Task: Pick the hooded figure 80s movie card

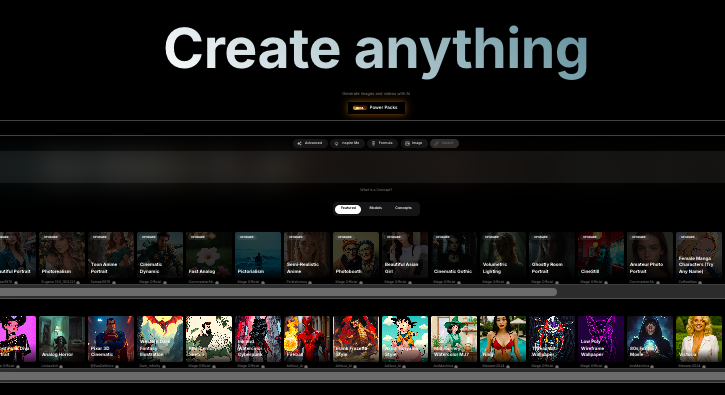Action: tap(650, 339)
